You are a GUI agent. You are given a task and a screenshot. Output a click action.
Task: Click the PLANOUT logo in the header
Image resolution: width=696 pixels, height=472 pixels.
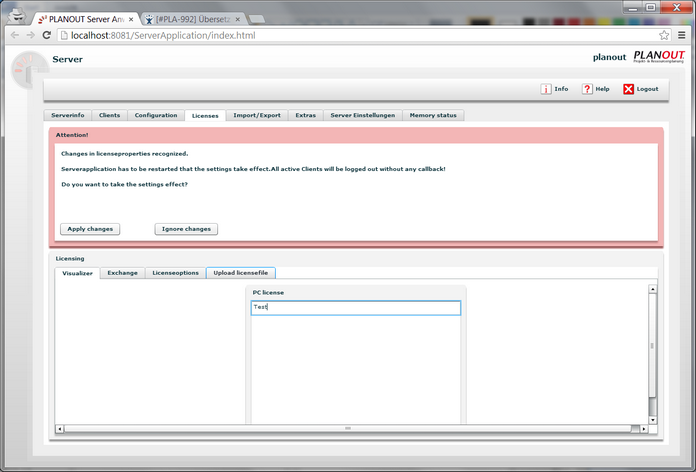659,56
